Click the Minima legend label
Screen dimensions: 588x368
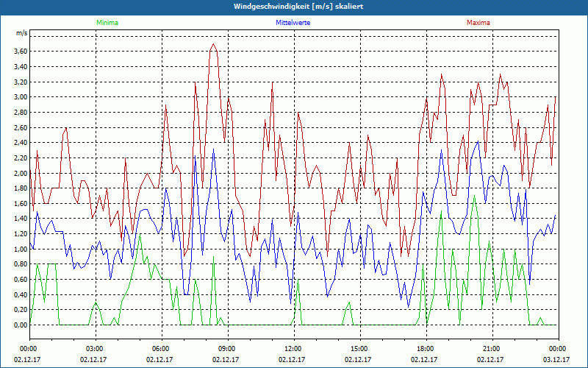pyautogui.click(x=107, y=23)
